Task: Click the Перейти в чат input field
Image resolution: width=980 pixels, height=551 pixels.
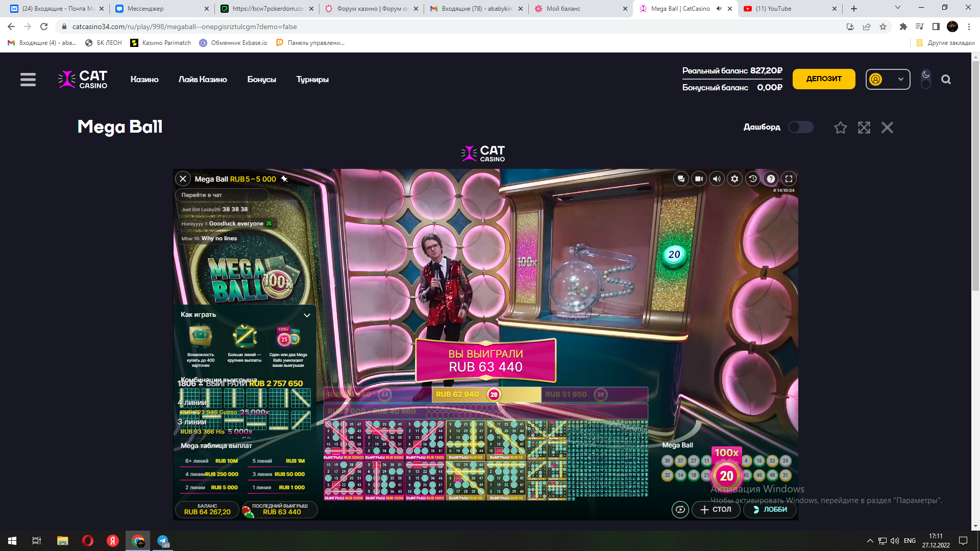Action: tap(222, 195)
